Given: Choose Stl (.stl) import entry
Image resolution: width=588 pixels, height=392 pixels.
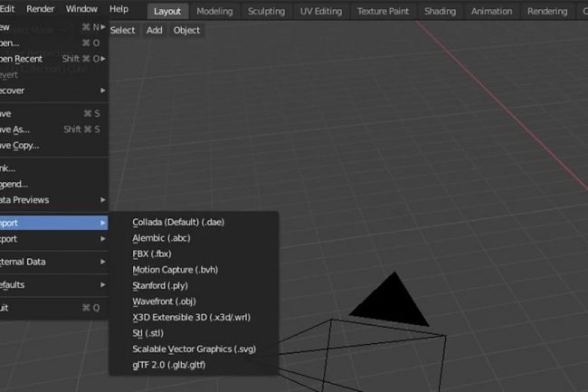Looking at the screenshot, I should tap(147, 332).
